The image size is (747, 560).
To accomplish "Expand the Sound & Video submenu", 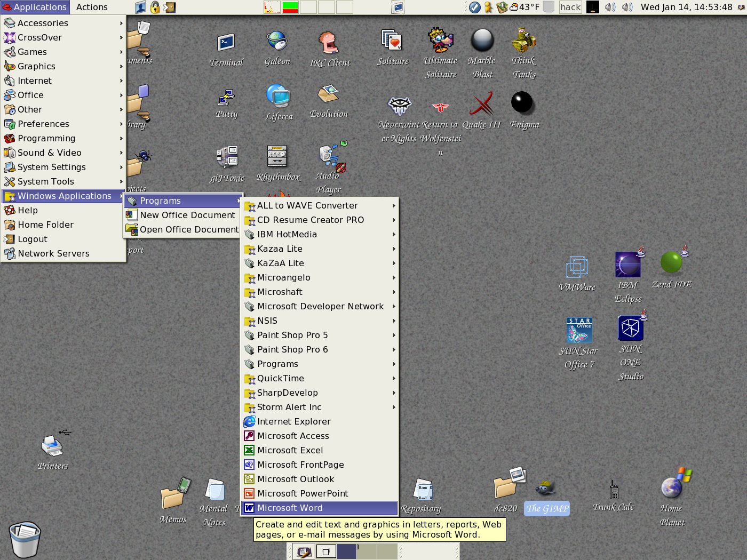I will pos(63,153).
